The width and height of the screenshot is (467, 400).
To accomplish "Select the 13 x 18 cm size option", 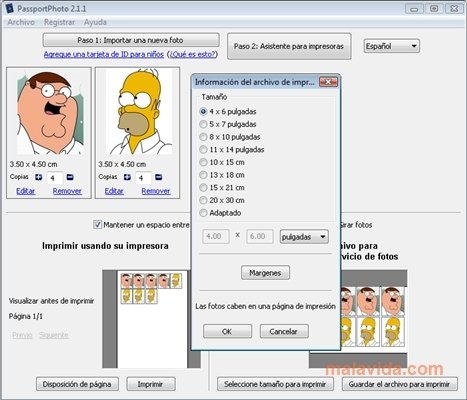I will (203, 175).
